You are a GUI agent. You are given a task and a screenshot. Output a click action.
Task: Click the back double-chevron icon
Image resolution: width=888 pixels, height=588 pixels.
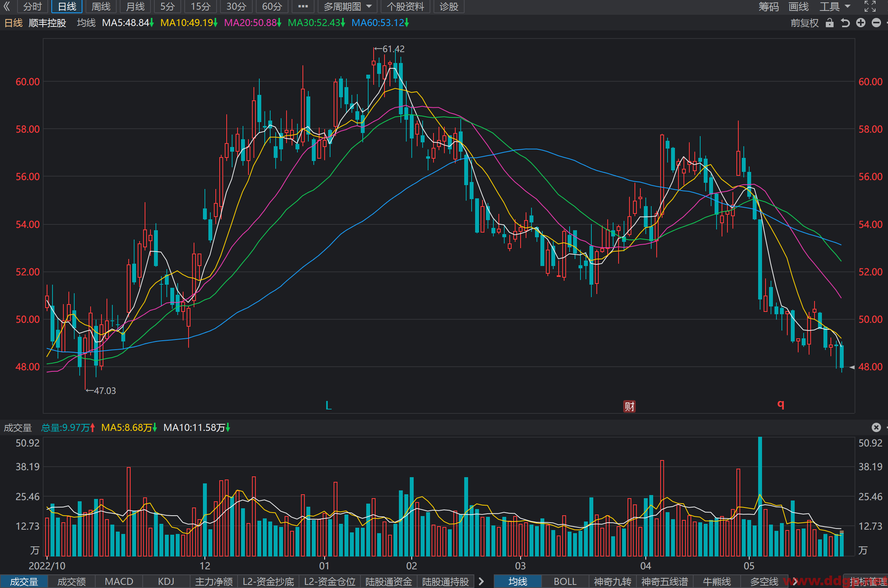pos(7,6)
